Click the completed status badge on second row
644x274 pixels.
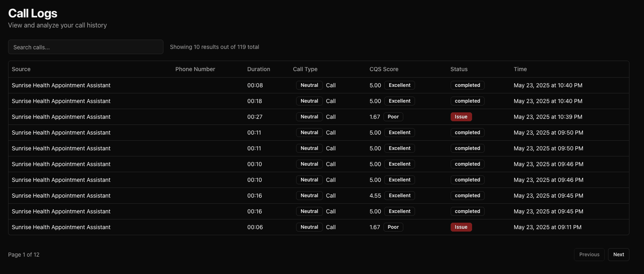click(467, 101)
